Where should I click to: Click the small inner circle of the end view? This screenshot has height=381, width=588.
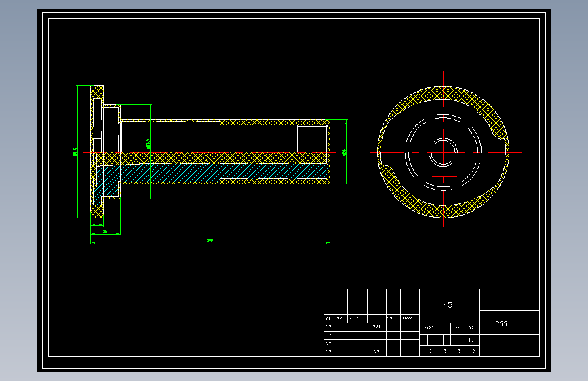(x=443, y=153)
